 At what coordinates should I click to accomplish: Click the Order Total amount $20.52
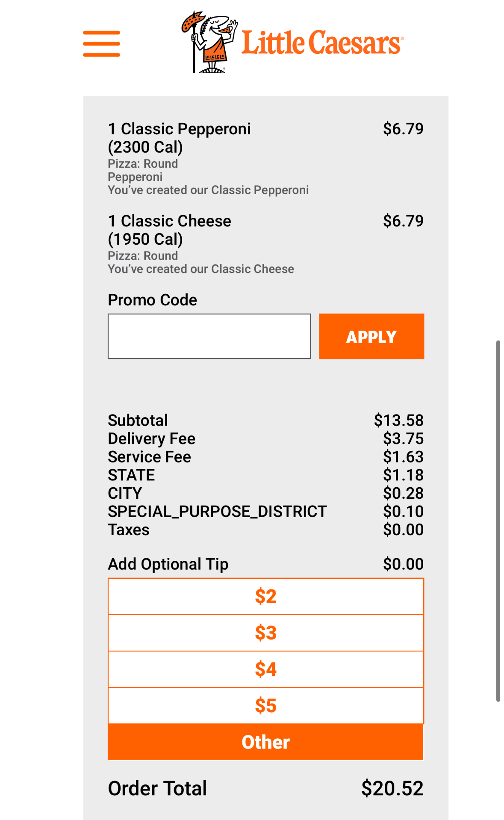392,788
